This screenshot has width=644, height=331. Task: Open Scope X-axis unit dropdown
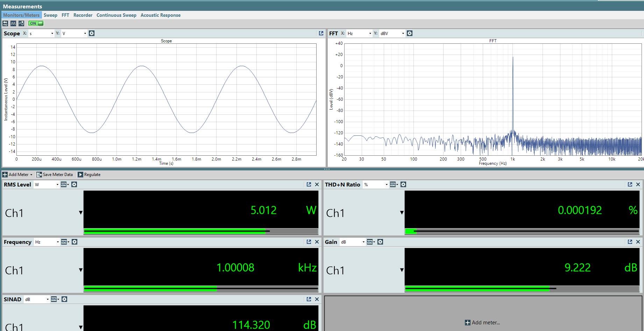41,33
